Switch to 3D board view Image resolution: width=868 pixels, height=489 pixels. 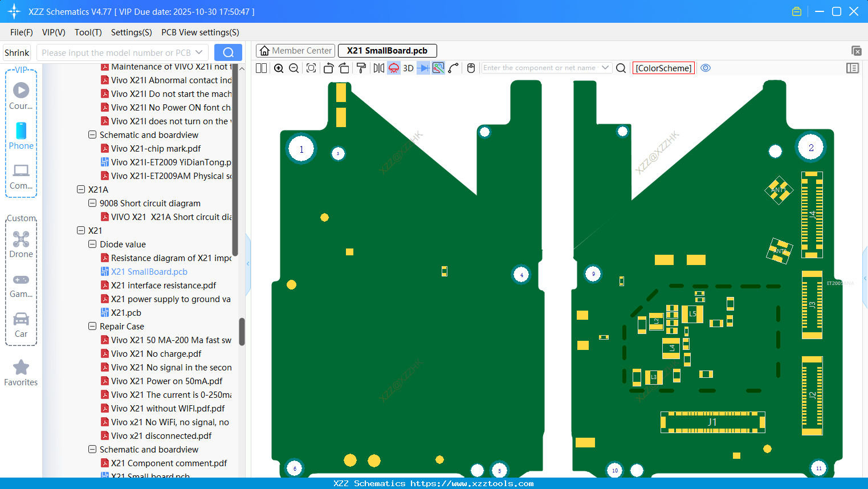[x=407, y=68]
